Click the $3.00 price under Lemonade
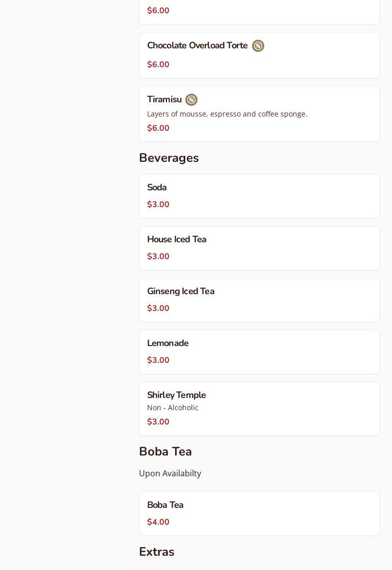 pos(158,360)
